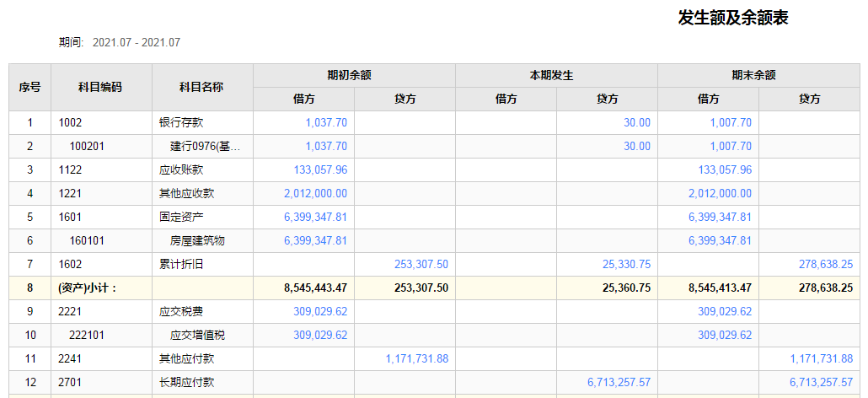The height and width of the screenshot is (398, 868).
Task: Open the 长期应付款 ending credit amount
Action: coord(822,383)
